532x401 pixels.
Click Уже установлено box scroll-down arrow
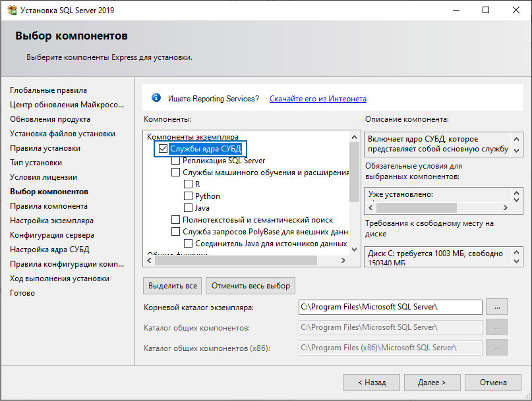[x=516, y=200]
